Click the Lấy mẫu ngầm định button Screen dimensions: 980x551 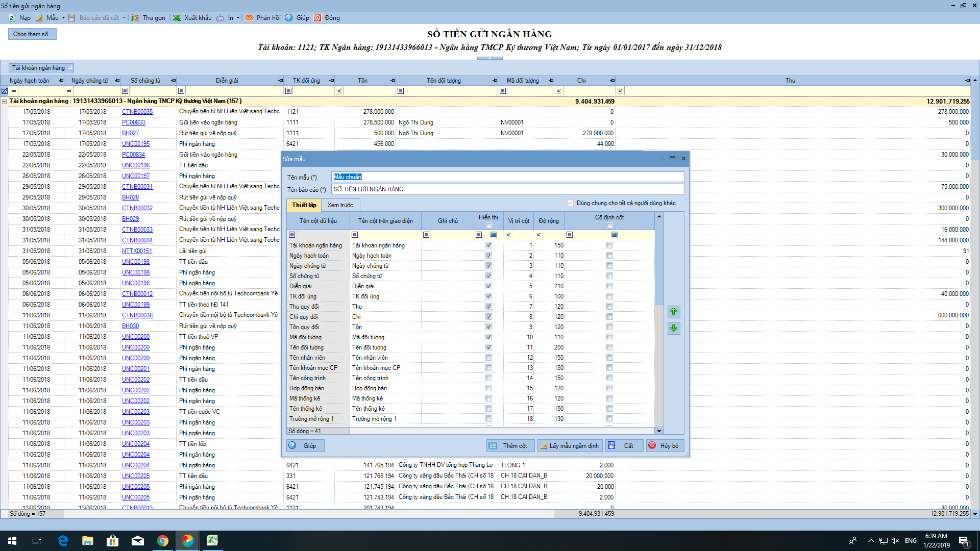pyautogui.click(x=570, y=446)
